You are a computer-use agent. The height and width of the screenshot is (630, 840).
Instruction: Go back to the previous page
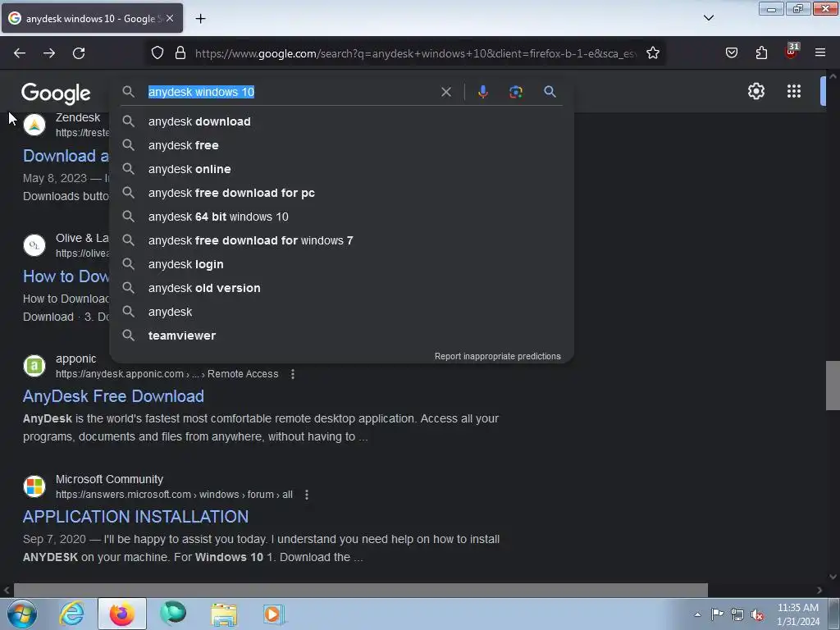point(20,53)
